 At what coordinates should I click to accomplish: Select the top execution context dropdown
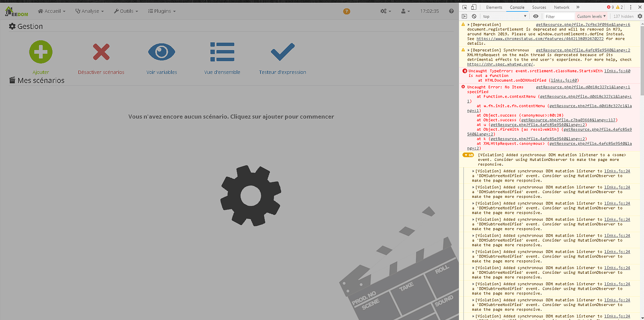click(505, 16)
